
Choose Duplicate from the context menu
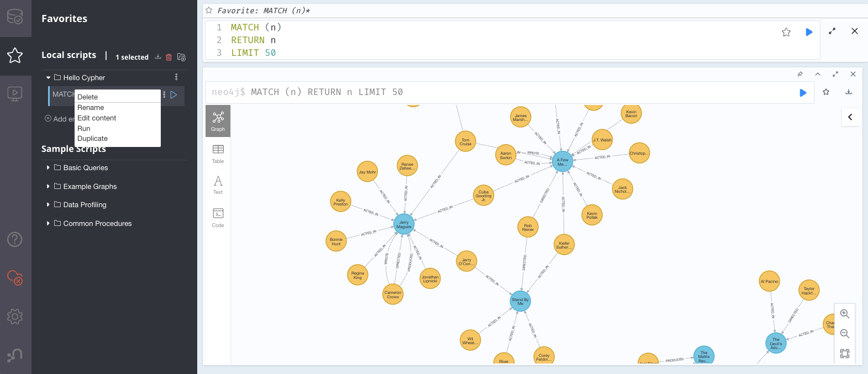[x=93, y=139]
